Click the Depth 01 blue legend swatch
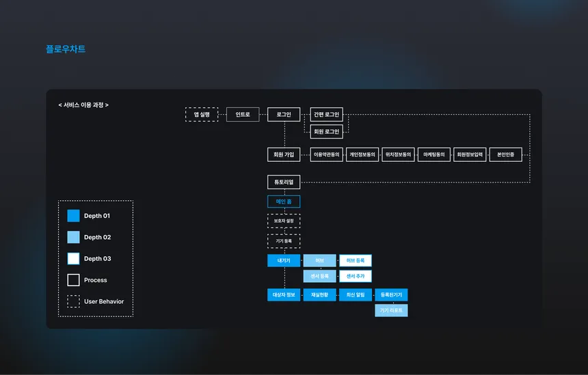Viewport: 588px width, 375px height. click(74, 216)
